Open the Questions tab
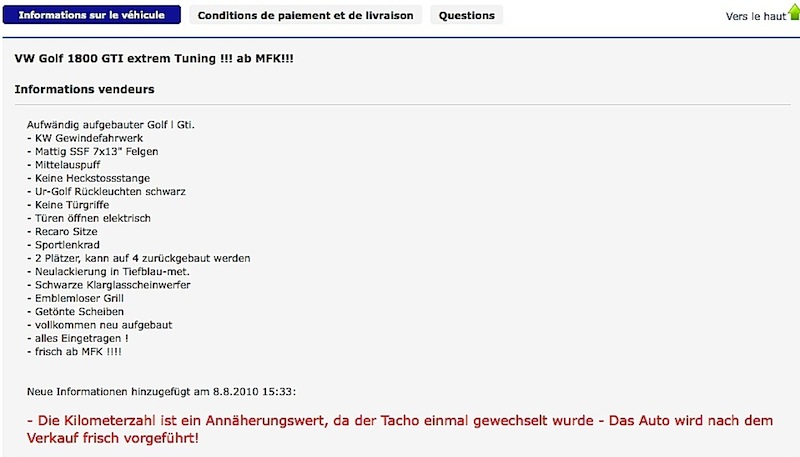The height and width of the screenshot is (457, 800). 467,15
